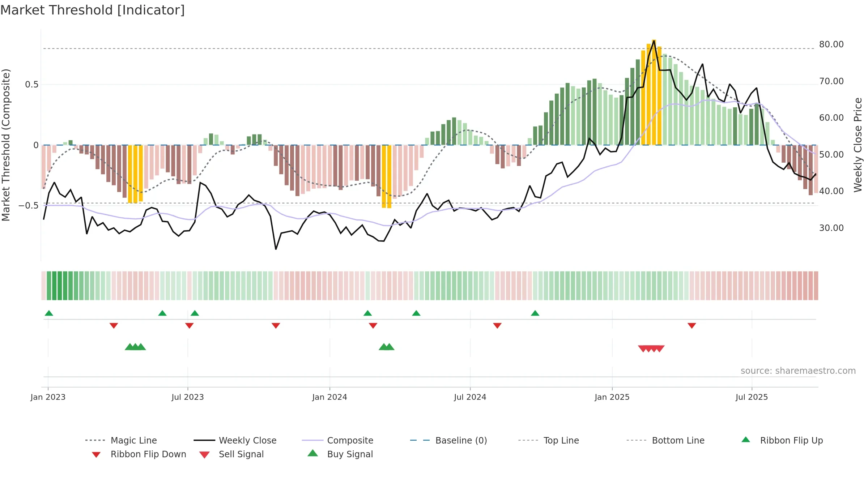Image resolution: width=868 pixels, height=488 pixels.
Task: Toggle the Weekly Close legend entry
Action: [235, 440]
